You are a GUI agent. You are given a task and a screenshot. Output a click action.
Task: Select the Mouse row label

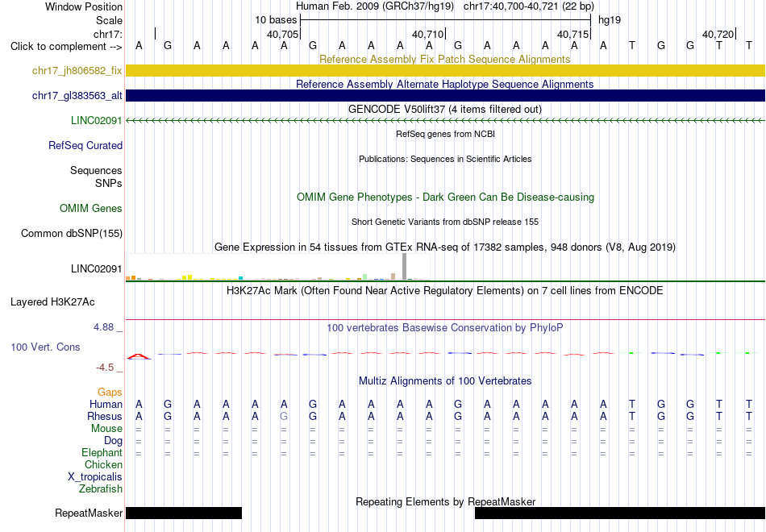[106, 429]
